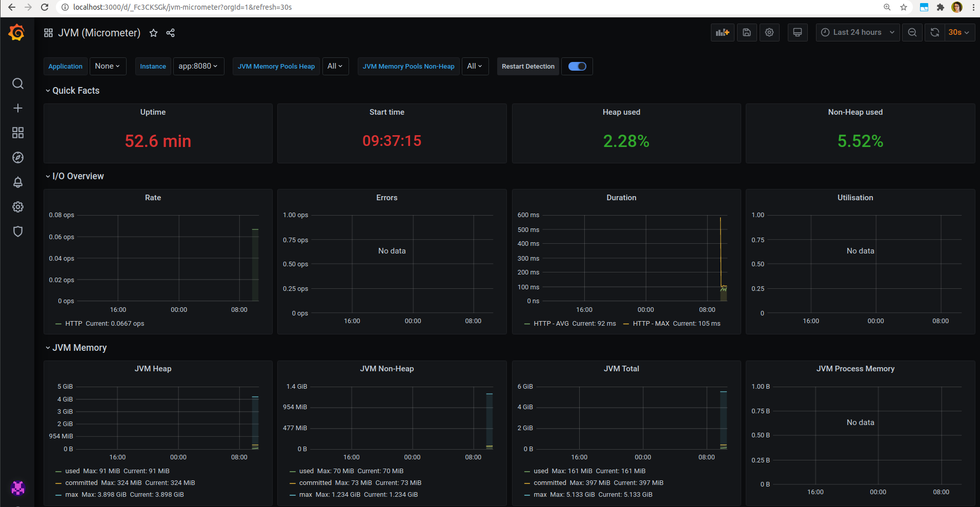Open the Explore compass icon

[x=18, y=157]
